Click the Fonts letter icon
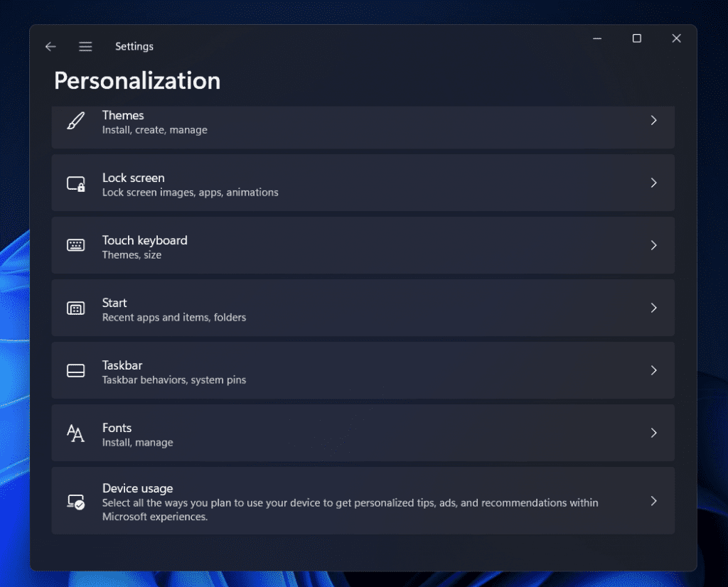The height and width of the screenshot is (587, 728). (75, 433)
